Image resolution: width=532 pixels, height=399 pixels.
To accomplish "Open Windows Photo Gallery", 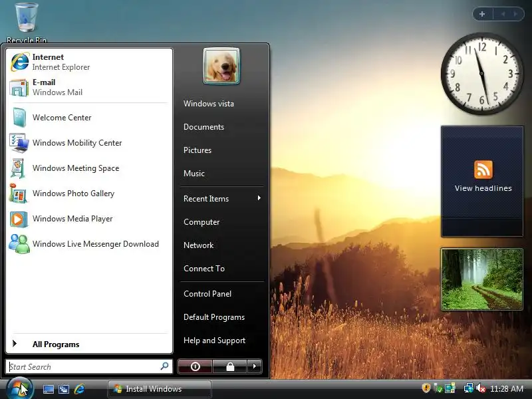I will click(x=89, y=194).
